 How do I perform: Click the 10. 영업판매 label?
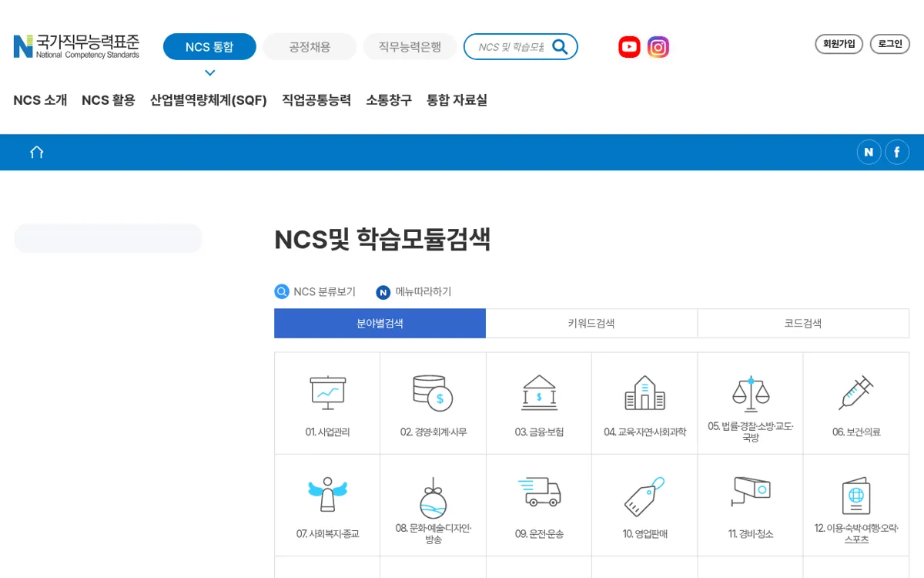pos(645,534)
